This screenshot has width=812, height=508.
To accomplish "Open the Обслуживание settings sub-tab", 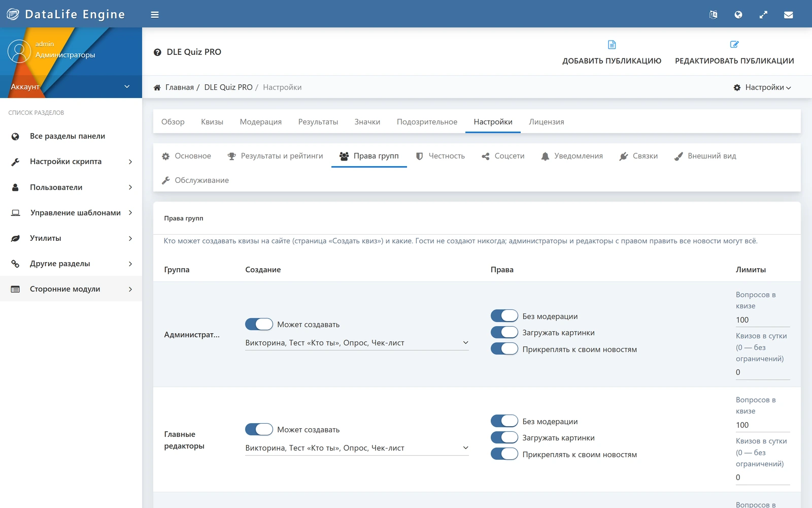I will pyautogui.click(x=195, y=180).
